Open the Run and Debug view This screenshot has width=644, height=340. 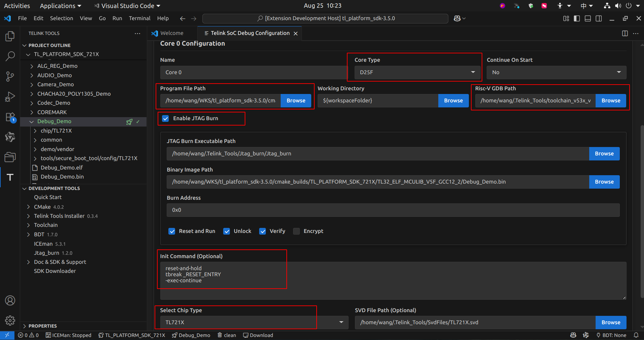[10, 97]
